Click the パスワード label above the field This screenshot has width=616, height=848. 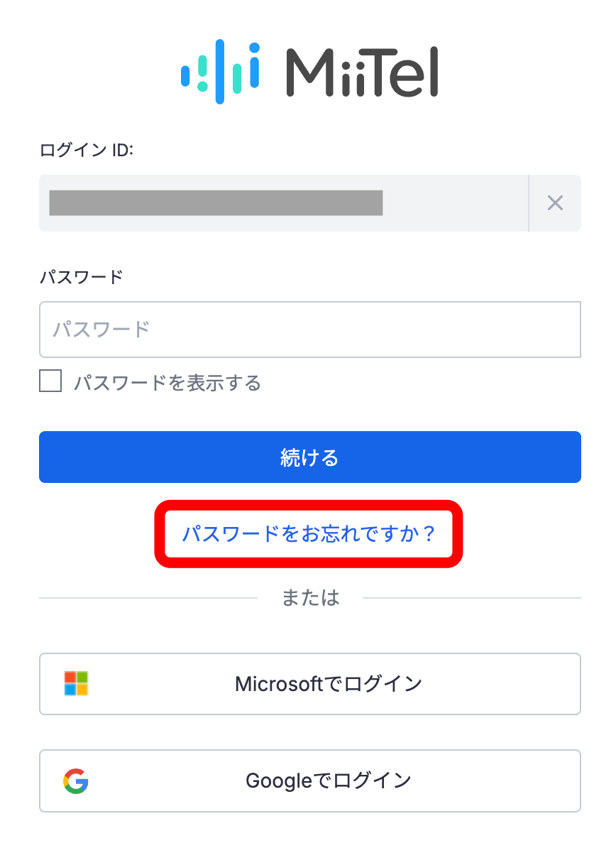coord(82,278)
